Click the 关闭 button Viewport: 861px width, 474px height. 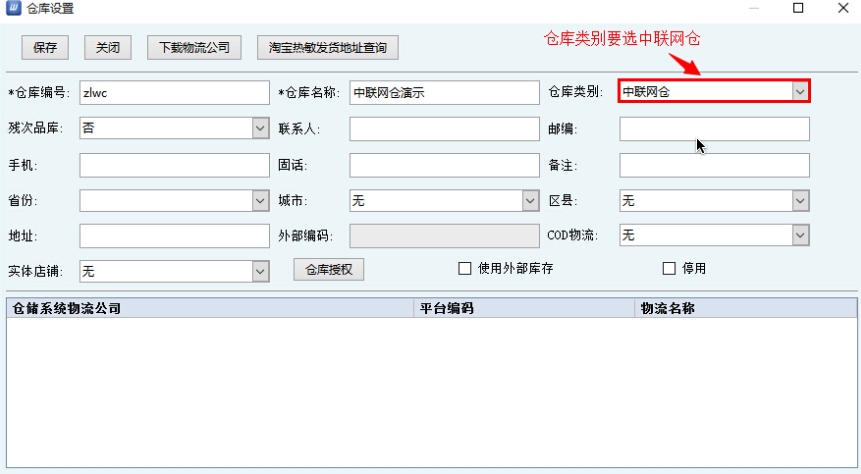(108, 48)
